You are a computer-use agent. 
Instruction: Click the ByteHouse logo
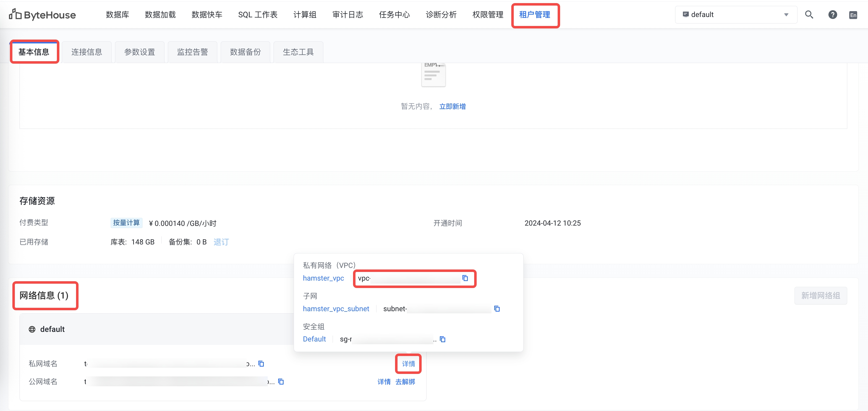42,15
